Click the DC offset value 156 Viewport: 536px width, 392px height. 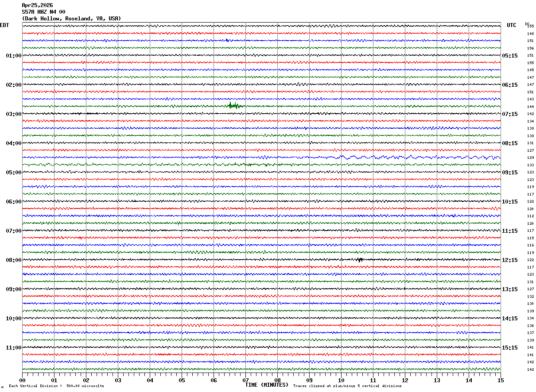click(x=530, y=48)
